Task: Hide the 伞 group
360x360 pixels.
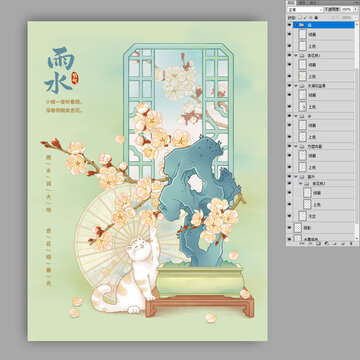Action: click(x=289, y=116)
